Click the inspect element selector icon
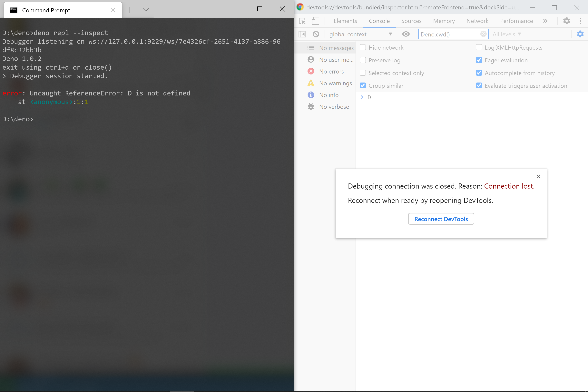The width and height of the screenshot is (588, 392). coord(302,21)
